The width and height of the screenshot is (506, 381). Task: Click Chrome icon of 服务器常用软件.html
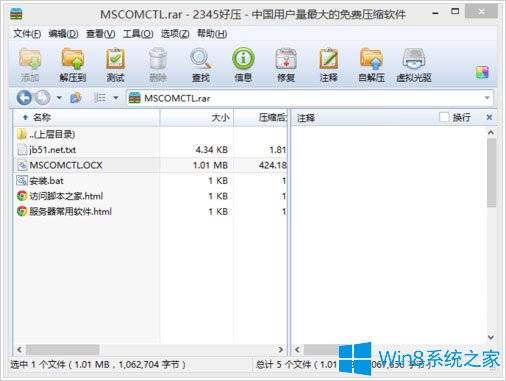point(22,211)
